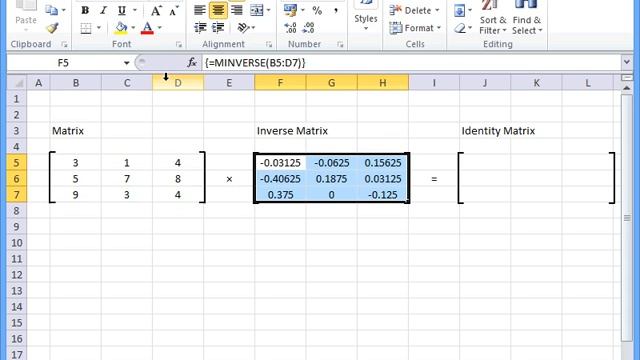Apply cell borders icon
The height and width of the screenshot is (360, 640).
point(86,28)
